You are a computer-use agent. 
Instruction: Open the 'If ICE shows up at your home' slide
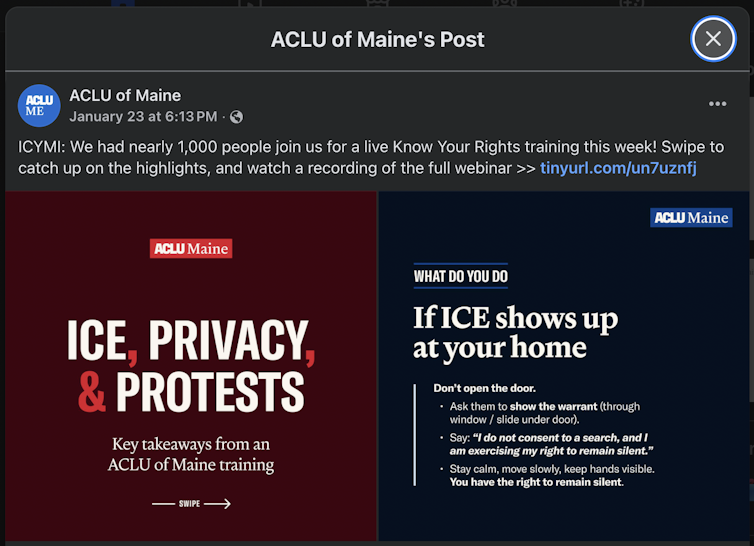[x=515, y=333]
